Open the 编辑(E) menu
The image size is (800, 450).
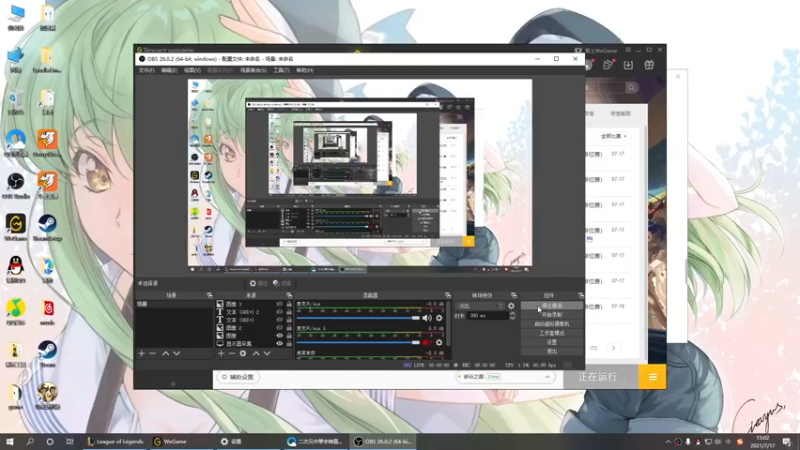pyautogui.click(x=169, y=70)
